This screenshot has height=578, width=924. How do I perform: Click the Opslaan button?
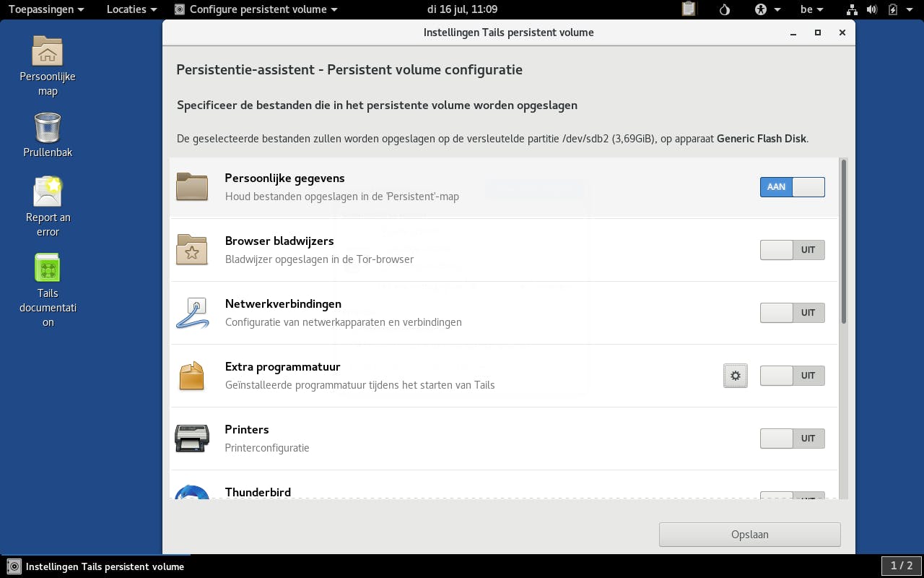(749, 535)
